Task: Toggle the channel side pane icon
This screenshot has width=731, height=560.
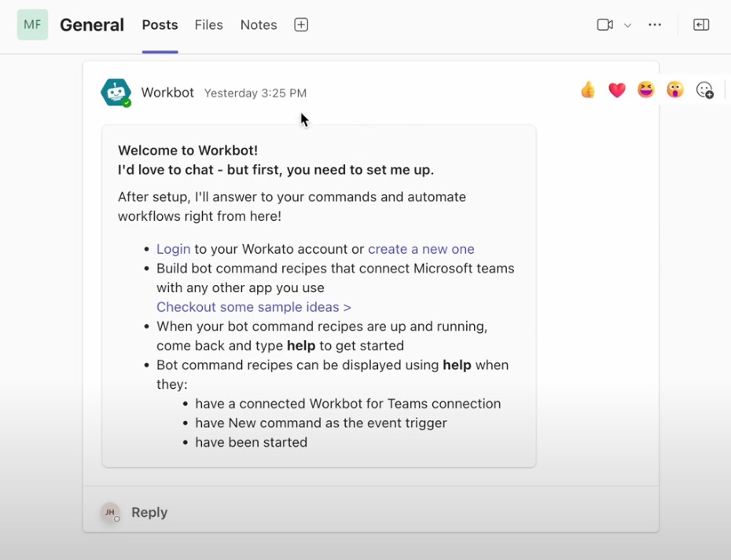Action: tap(701, 25)
